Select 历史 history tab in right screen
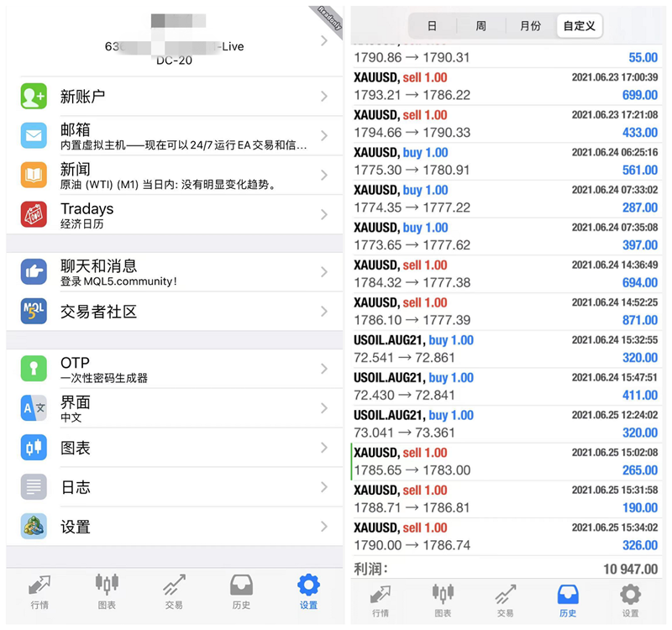 click(x=568, y=601)
